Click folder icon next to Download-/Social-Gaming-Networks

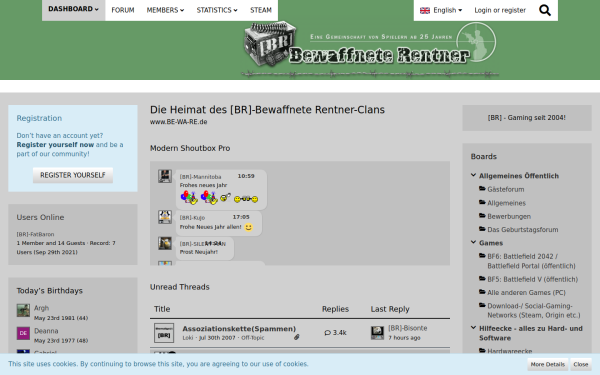pyautogui.click(x=482, y=305)
